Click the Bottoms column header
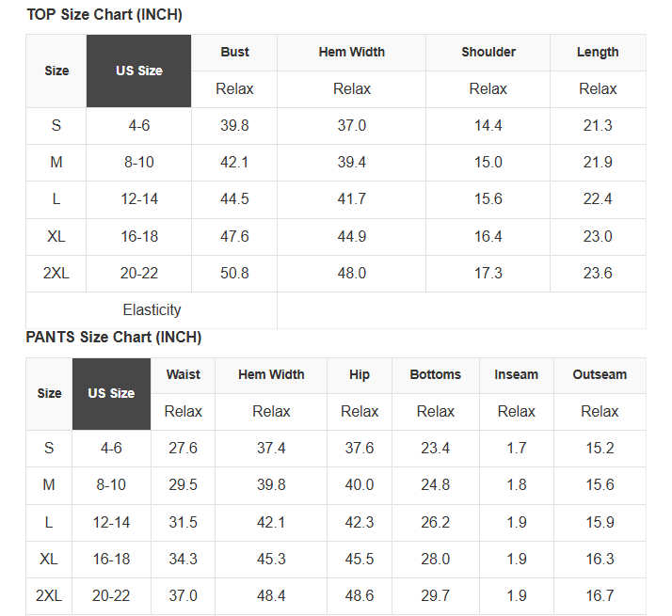Viewport: 672px width, 616px height. pos(435,374)
